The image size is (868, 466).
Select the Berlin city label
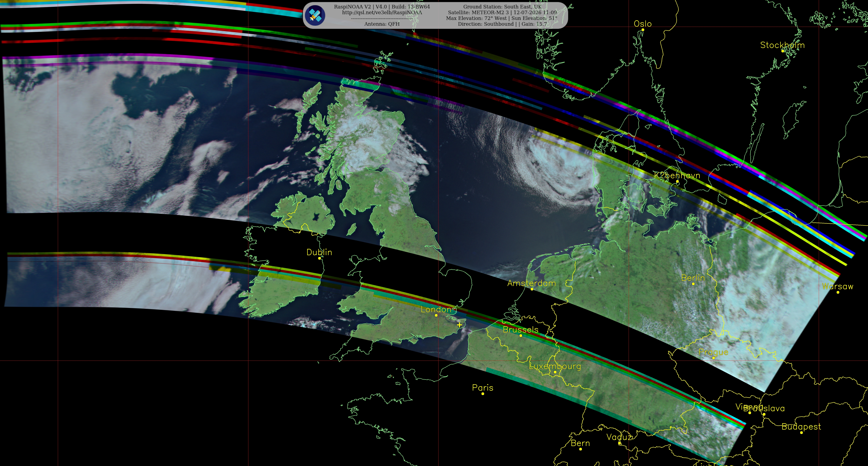[x=693, y=278]
